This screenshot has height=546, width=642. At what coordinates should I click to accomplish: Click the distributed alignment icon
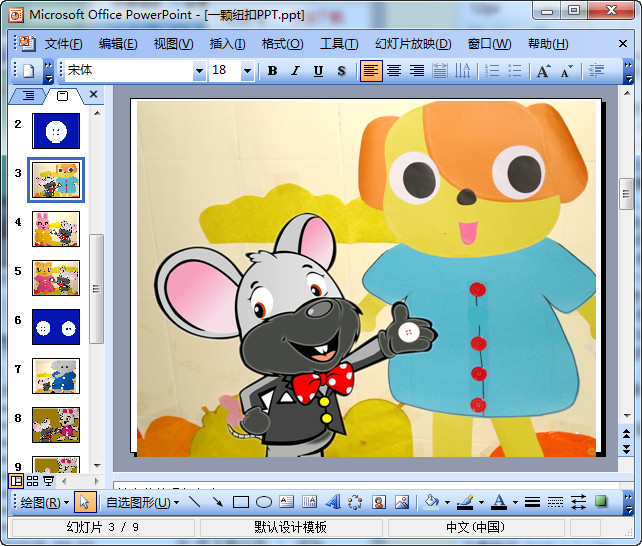440,71
